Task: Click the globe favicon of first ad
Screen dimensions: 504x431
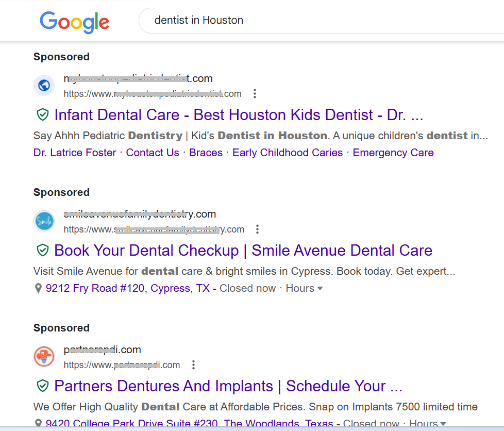Action: (44, 85)
